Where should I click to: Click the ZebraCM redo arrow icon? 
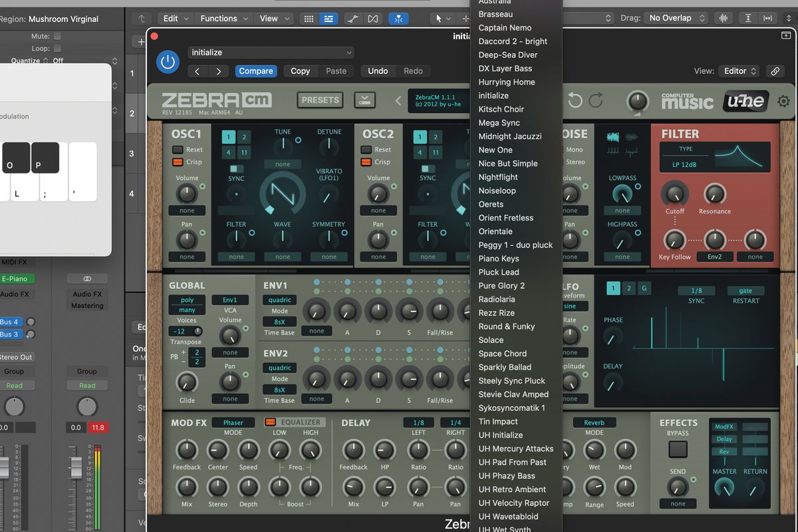click(x=596, y=100)
